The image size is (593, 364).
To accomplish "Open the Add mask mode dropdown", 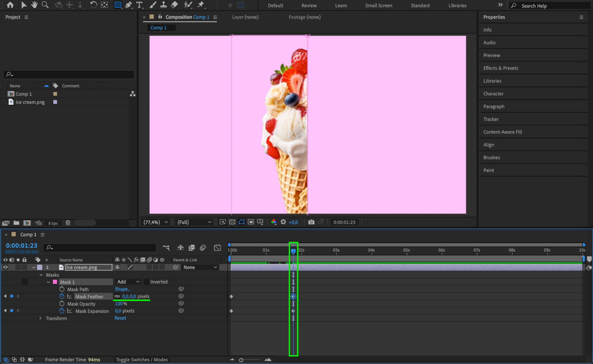I will [x=128, y=282].
